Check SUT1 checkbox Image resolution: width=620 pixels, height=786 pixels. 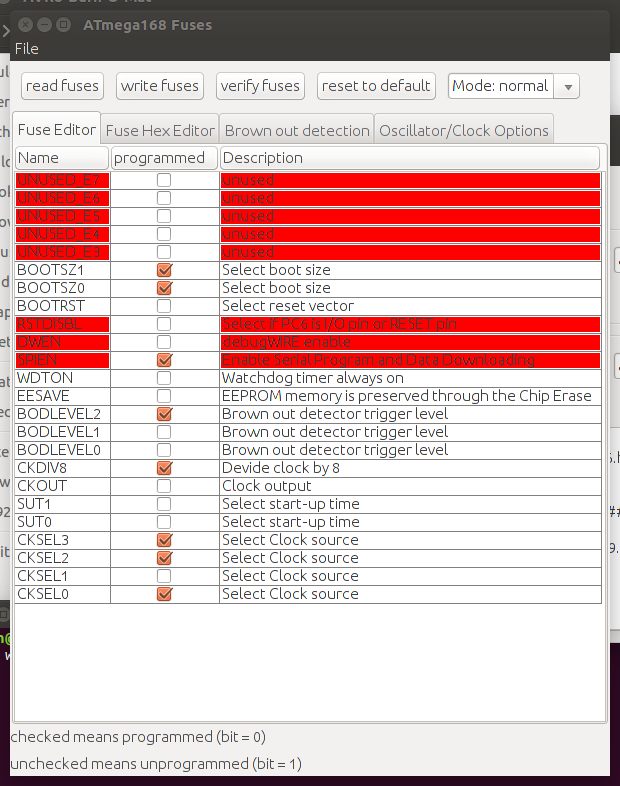[164, 504]
